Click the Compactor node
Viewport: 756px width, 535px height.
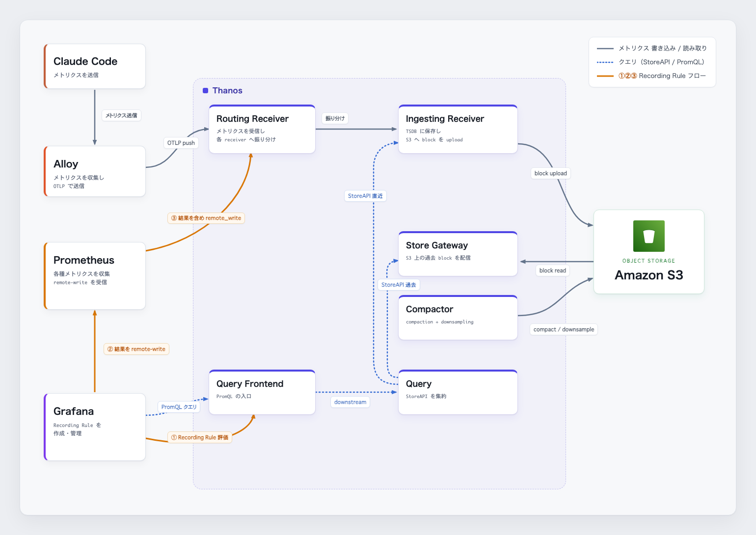pos(458,318)
